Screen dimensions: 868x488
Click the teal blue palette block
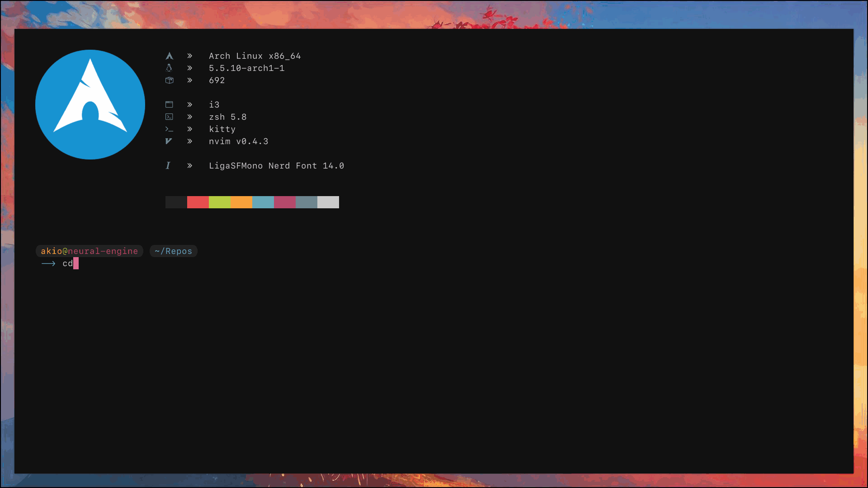pyautogui.click(x=263, y=202)
